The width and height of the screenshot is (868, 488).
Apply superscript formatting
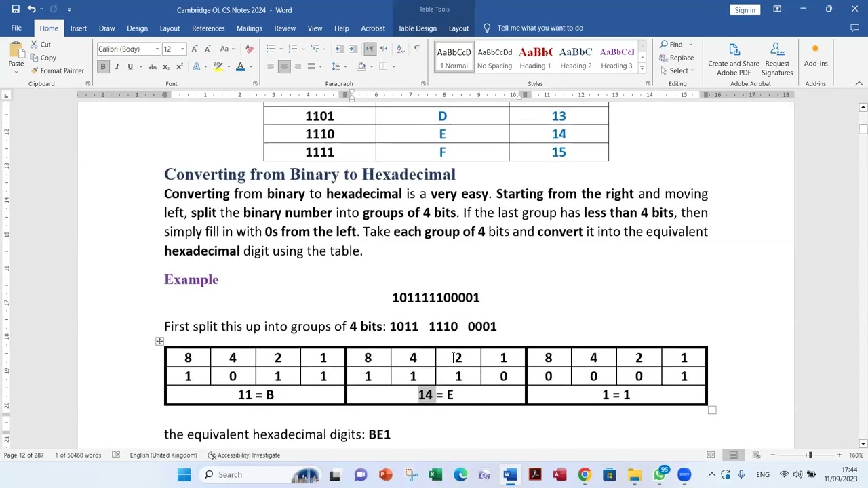tap(179, 66)
